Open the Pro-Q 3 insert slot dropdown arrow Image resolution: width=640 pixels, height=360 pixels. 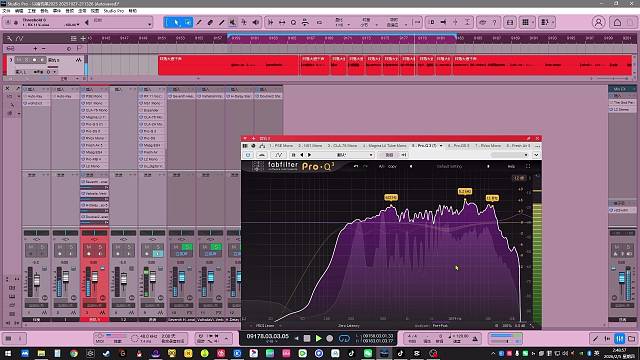click(x=441, y=146)
